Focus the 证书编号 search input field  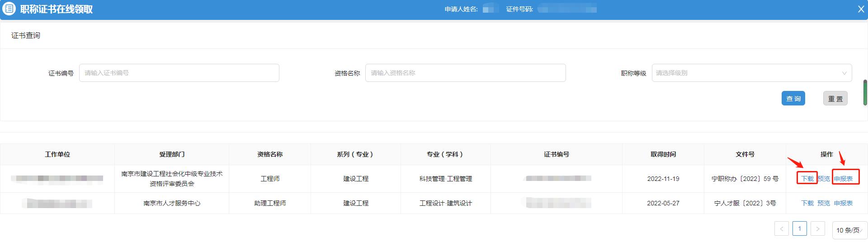[179, 73]
